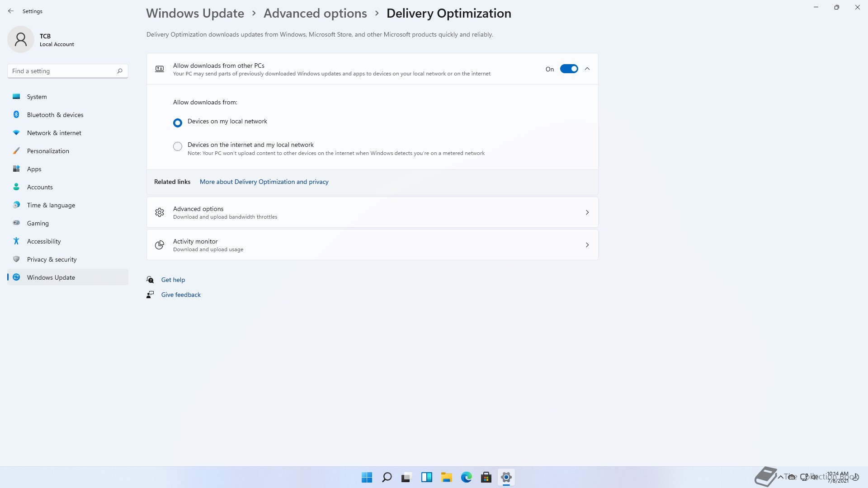
Task: Open Time & language category
Action: [68, 205]
